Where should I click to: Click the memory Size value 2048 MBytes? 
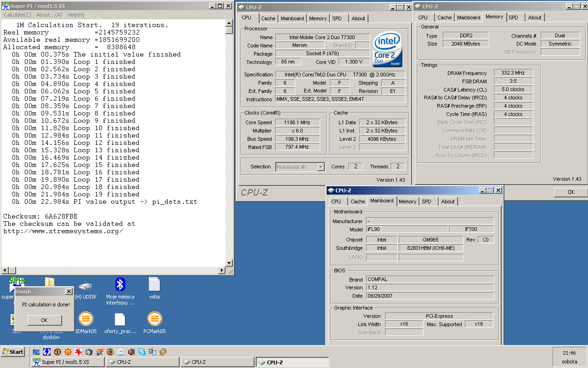(x=466, y=44)
